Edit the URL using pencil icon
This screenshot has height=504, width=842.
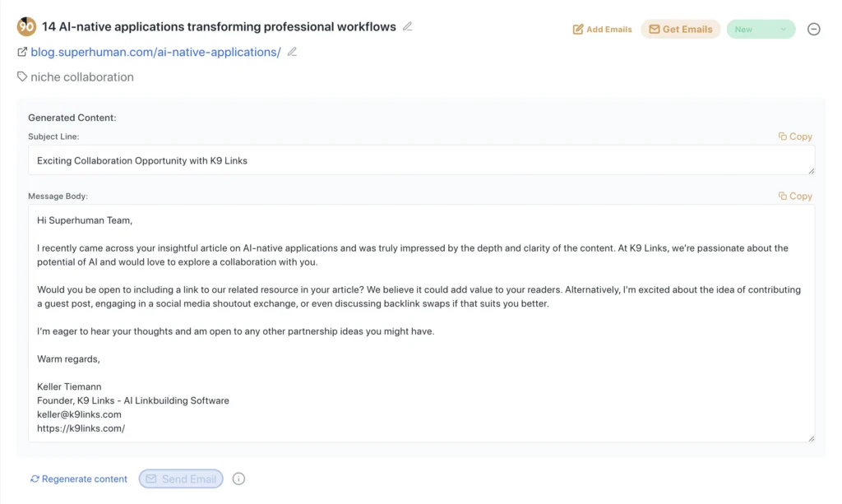pyautogui.click(x=292, y=52)
